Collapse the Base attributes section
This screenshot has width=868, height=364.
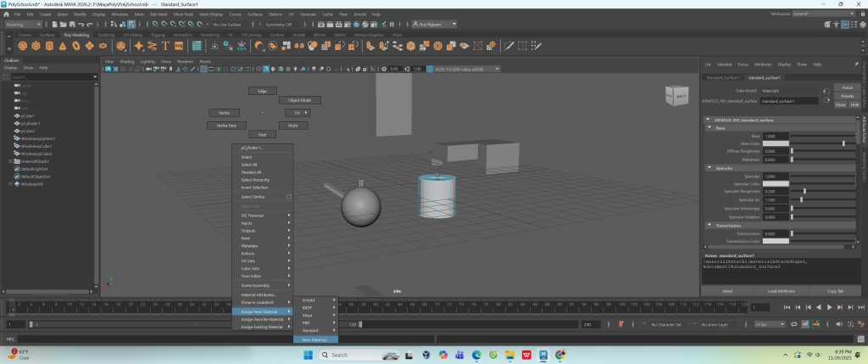tap(708, 128)
